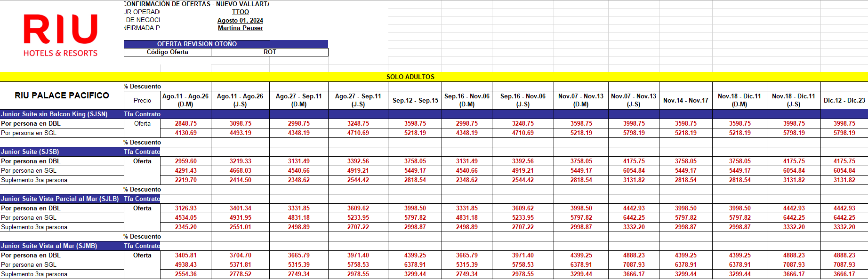
Task: Select the supplement value 2778.52
Action: click(241, 274)
